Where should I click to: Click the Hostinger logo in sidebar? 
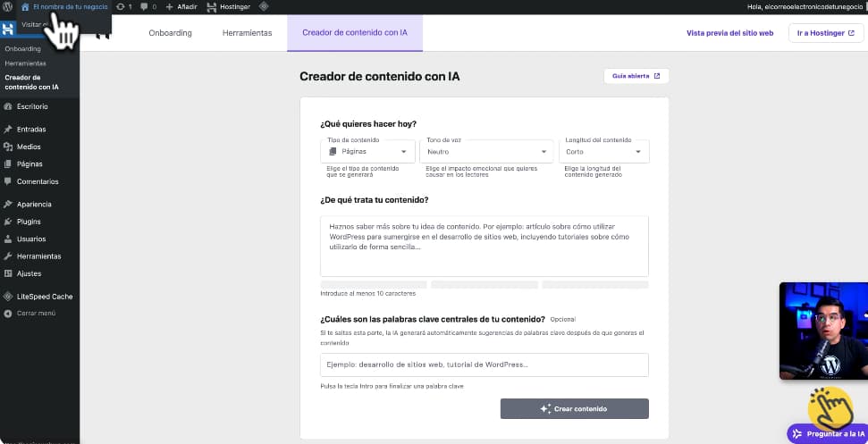pyautogui.click(x=8, y=29)
